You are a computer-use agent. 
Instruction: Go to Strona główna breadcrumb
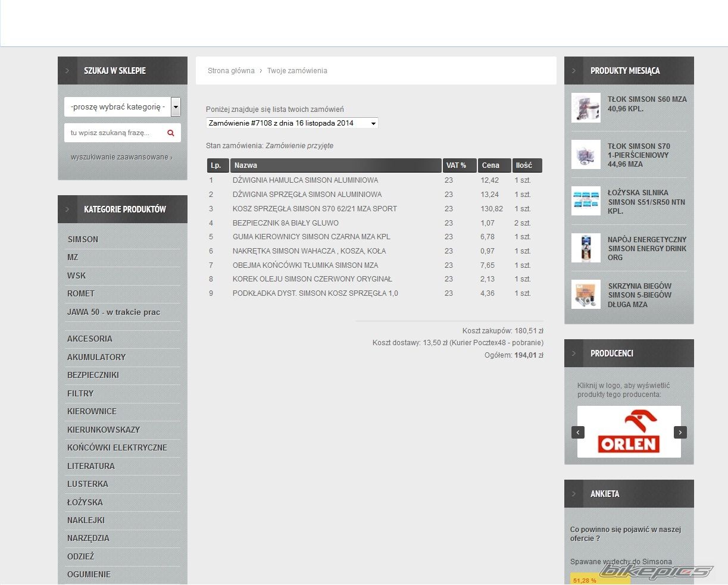click(231, 71)
